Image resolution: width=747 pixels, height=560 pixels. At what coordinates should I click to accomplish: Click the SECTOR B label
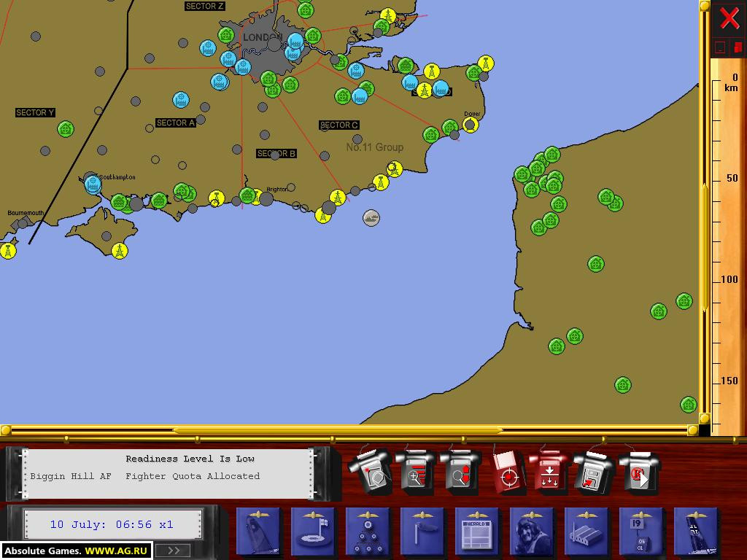(x=276, y=153)
